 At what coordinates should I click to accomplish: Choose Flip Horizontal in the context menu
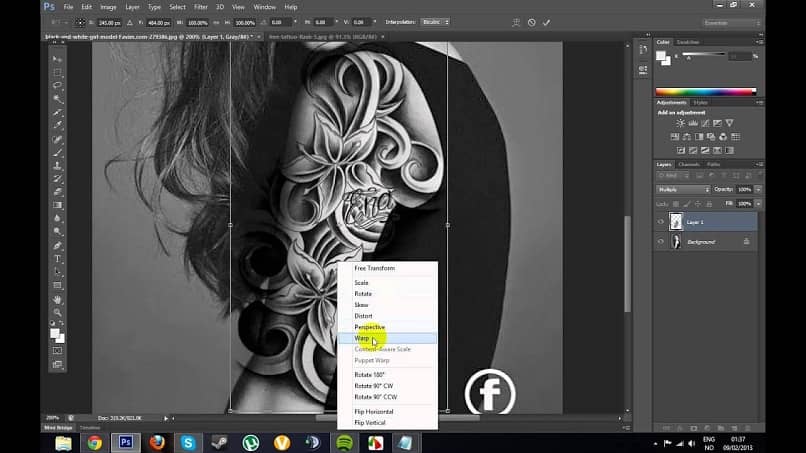[x=373, y=411]
